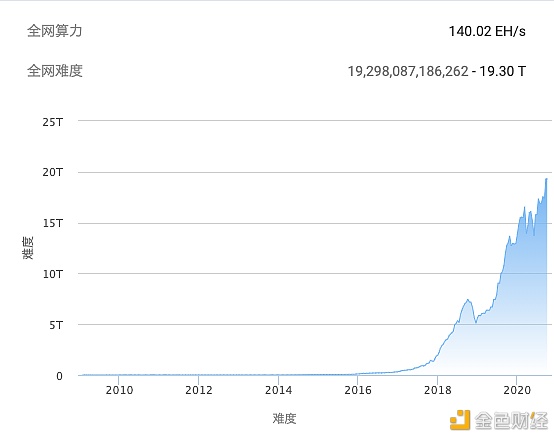Click the 2018 x-axis label
The width and height of the screenshot is (554, 436).
pos(438,390)
